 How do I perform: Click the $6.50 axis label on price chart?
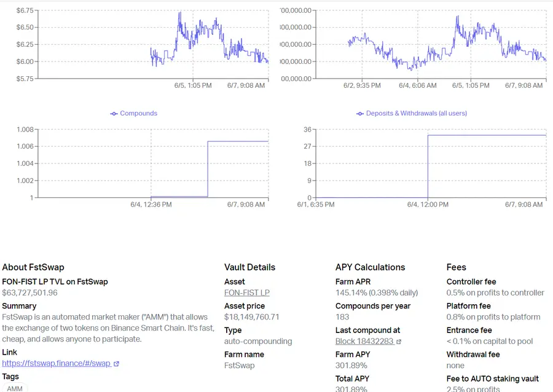coord(25,27)
